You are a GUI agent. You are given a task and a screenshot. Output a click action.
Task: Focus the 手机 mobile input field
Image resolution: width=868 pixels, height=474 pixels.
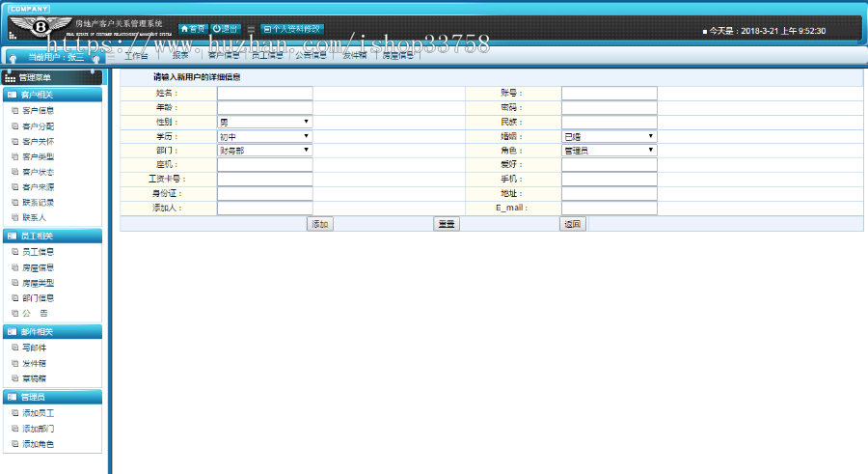click(610, 179)
